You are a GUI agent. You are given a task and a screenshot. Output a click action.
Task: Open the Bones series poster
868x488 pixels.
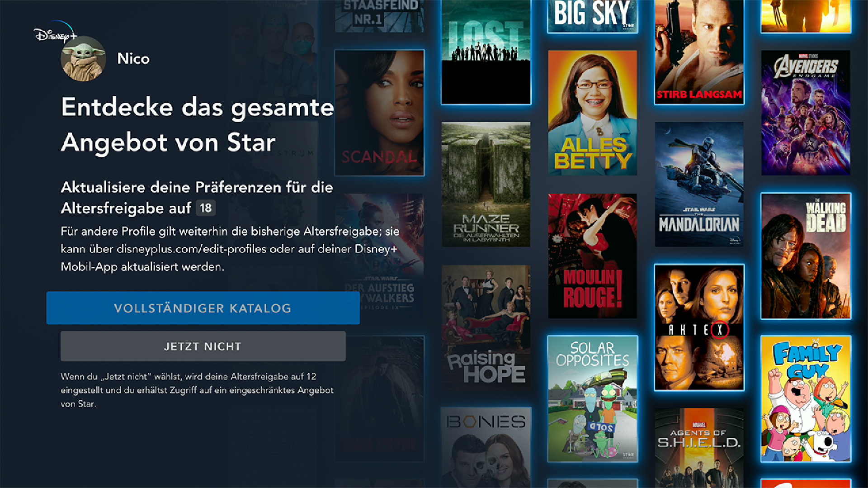click(486, 448)
